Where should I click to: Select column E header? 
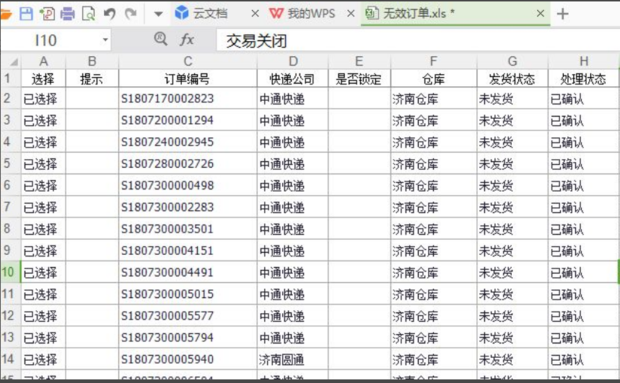(x=359, y=61)
